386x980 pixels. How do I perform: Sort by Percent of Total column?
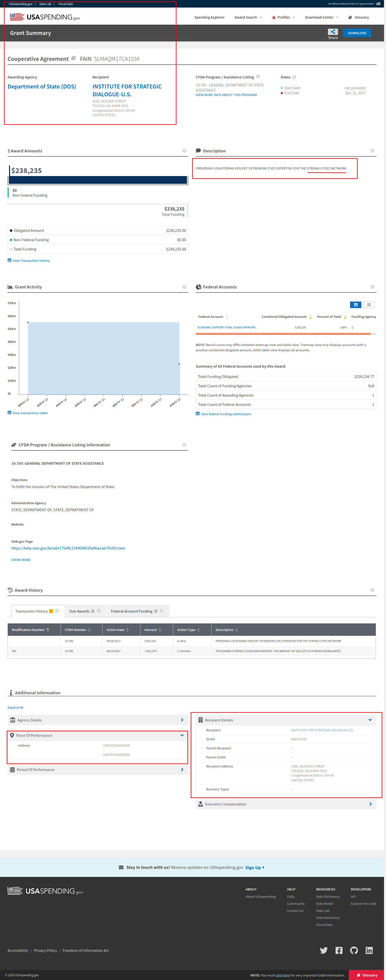click(345, 317)
